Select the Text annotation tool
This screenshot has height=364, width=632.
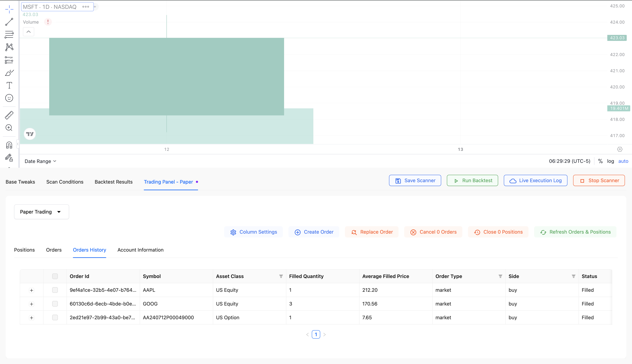9,85
